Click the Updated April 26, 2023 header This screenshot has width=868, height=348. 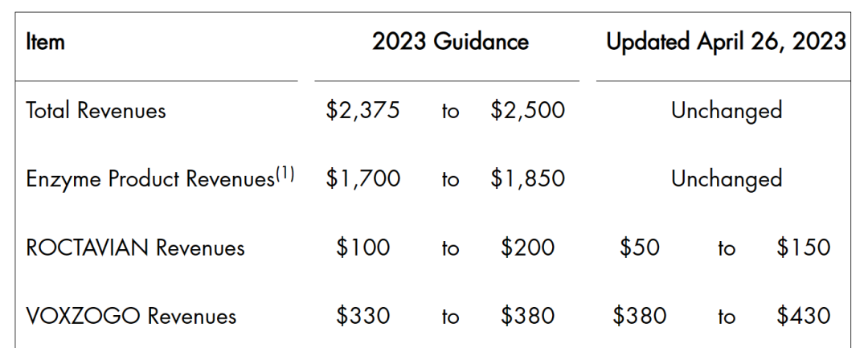coord(726,42)
